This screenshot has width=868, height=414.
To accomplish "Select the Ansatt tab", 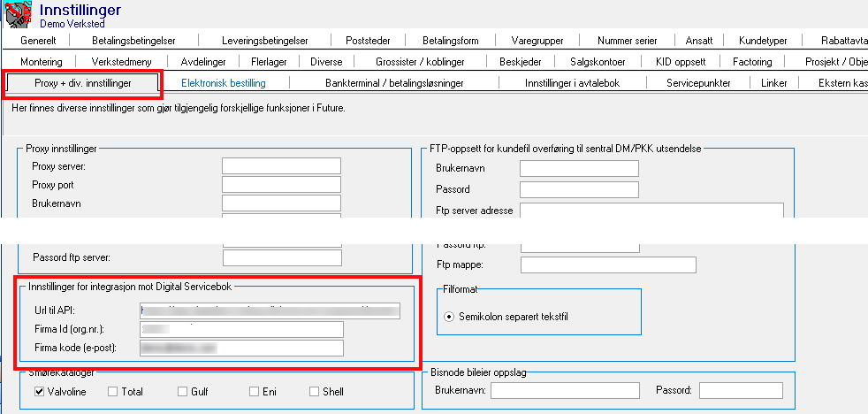I will (x=699, y=41).
